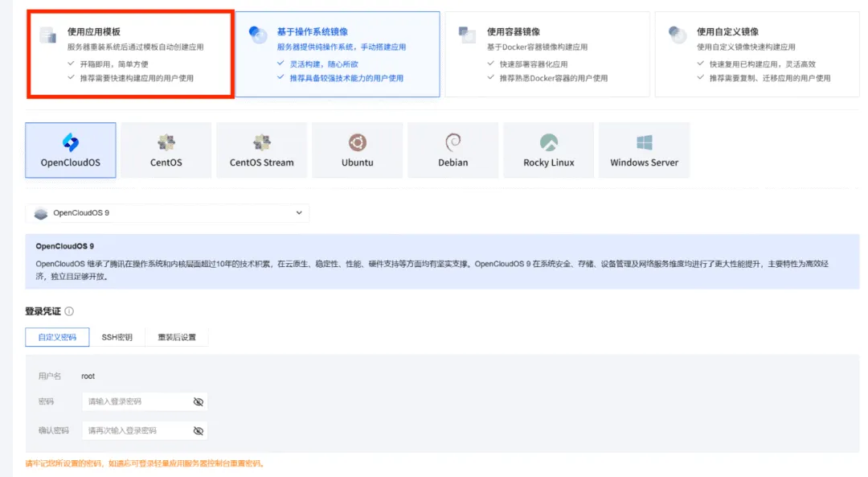This screenshot has height=477, width=868.
Task: Choose the Ubuntu logo icon
Action: coord(358,142)
